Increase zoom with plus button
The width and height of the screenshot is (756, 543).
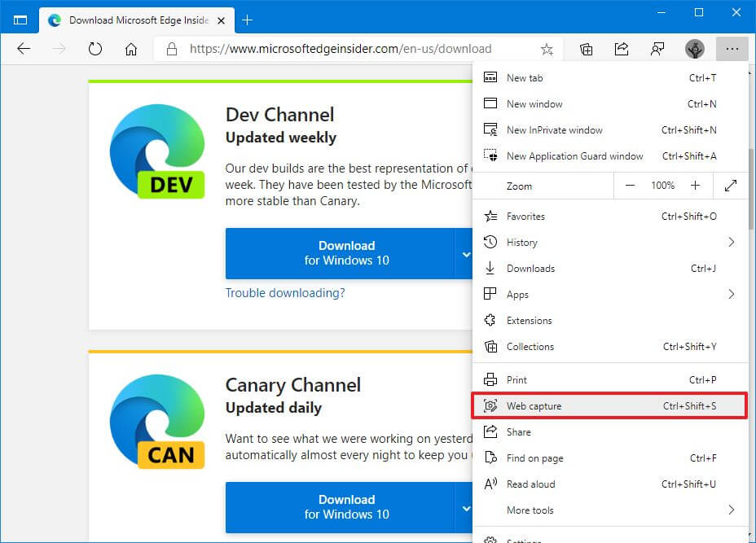(x=695, y=186)
